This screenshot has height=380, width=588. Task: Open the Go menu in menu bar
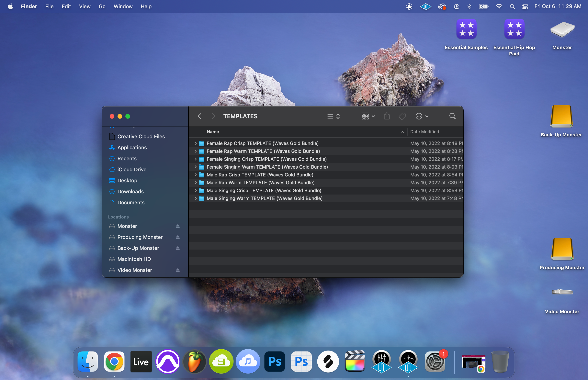[x=102, y=6]
